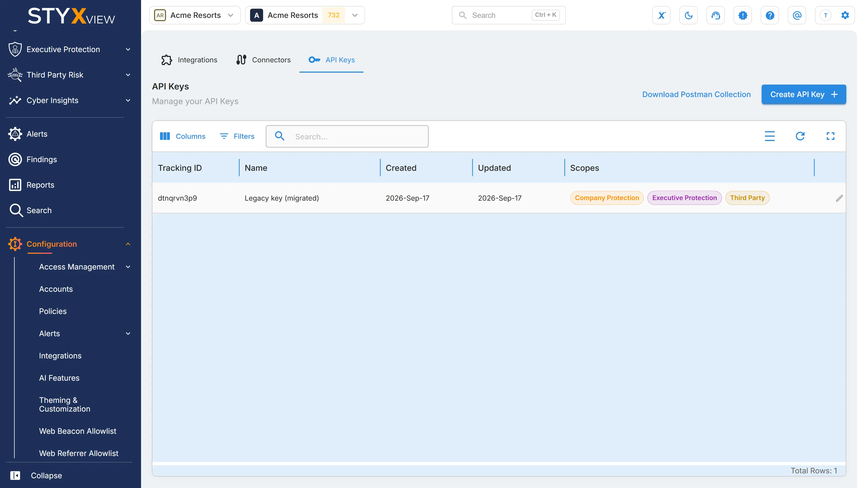
Task: Open the support headset icon
Action: click(715, 15)
